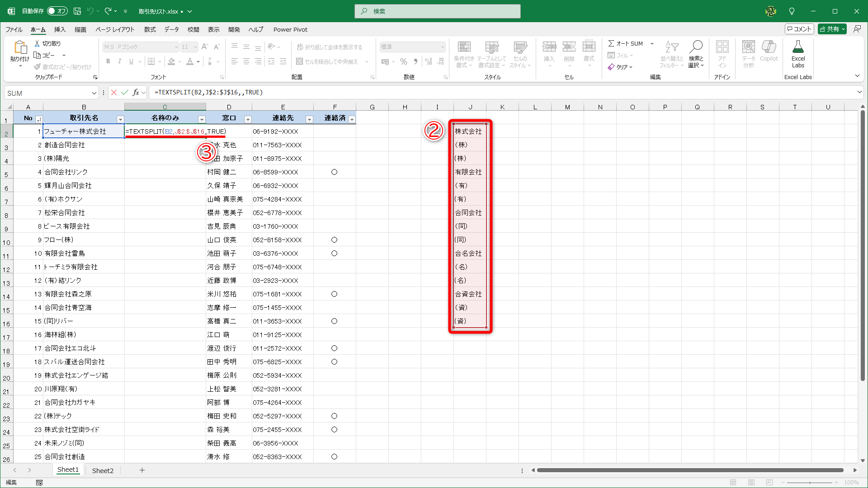Open the filter dropdown on 取引先名 column

tap(120, 118)
